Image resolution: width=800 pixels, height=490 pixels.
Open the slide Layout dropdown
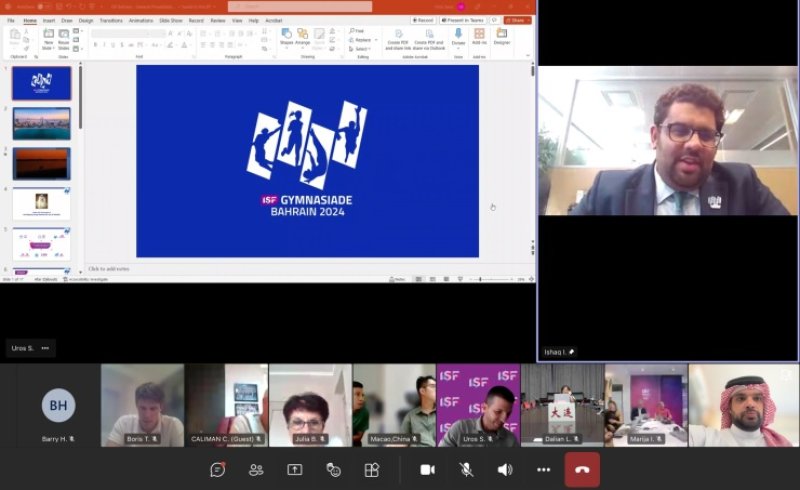pyautogui.click(x=77, y=31)
